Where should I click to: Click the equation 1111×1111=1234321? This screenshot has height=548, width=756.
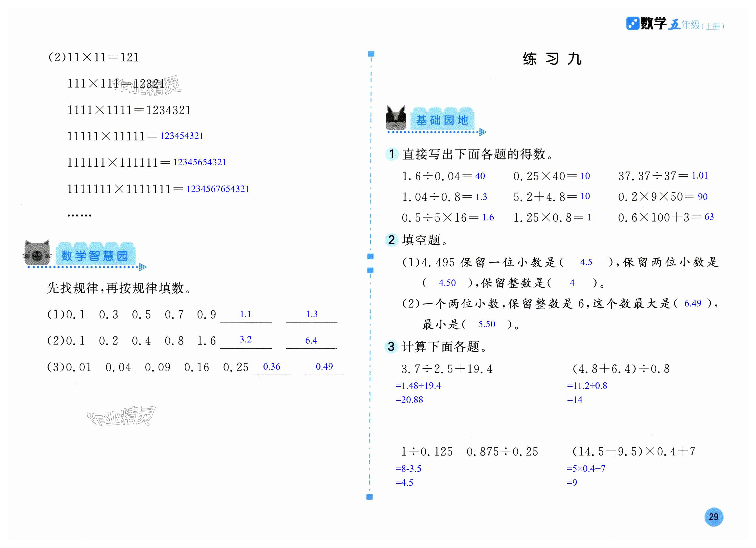pyautogui.click(x=129, y=110)
